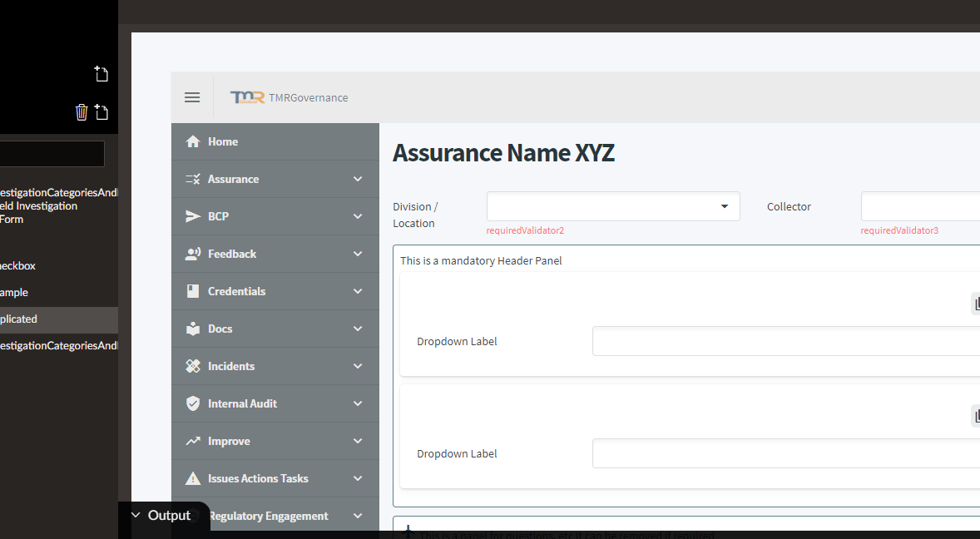
Task: Click the Docs reader icon
Action: [x=193, y=329]
